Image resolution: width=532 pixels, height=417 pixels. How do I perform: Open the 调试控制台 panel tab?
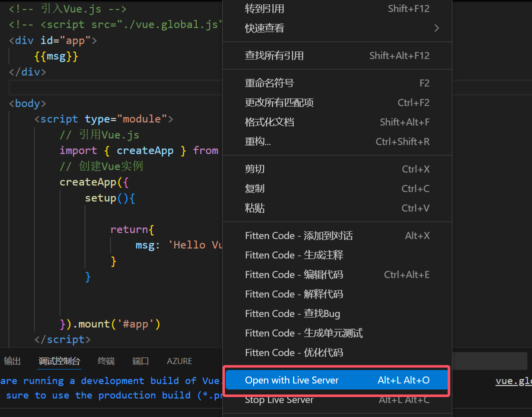point(60,361)
